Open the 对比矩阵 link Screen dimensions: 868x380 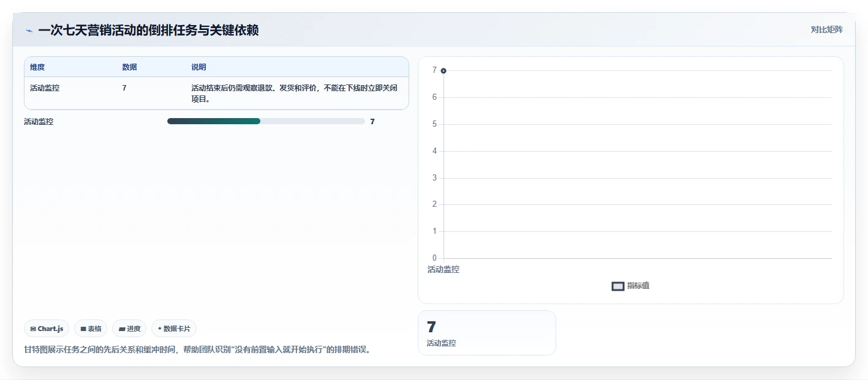(826, 29)
